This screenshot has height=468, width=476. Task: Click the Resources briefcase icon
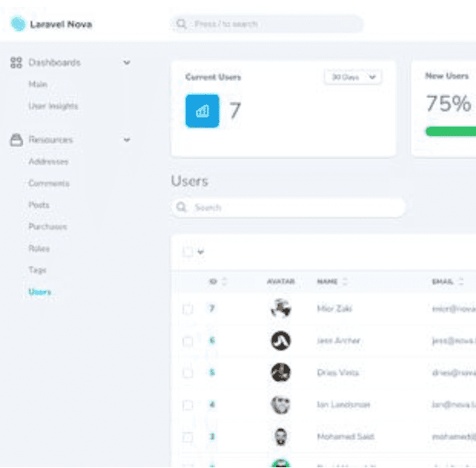pos(16,140)
